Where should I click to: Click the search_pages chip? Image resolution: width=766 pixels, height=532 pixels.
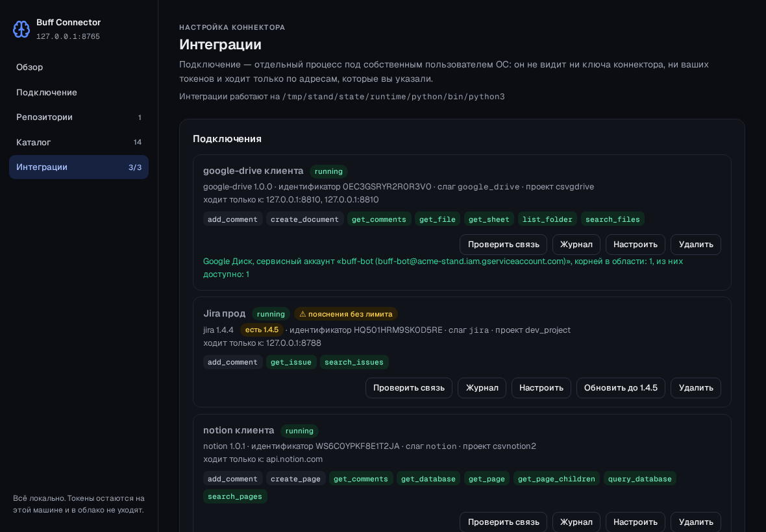click(x=235, y=496)
